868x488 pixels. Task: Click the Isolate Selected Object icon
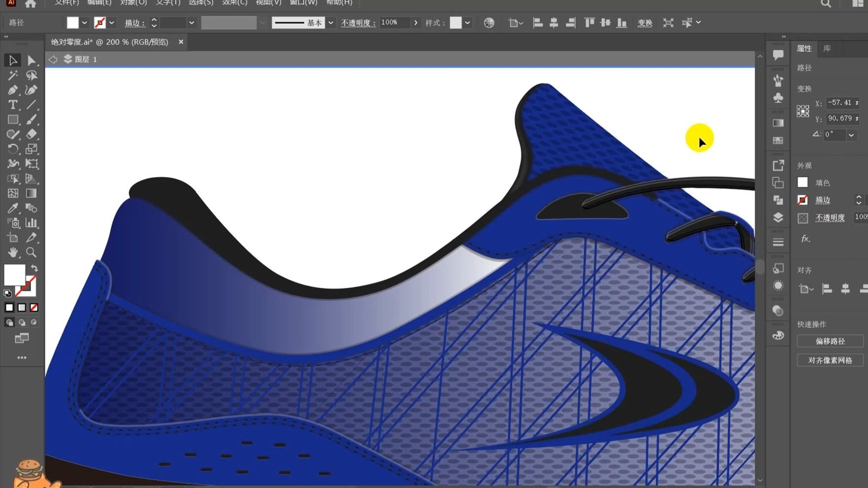668,23
